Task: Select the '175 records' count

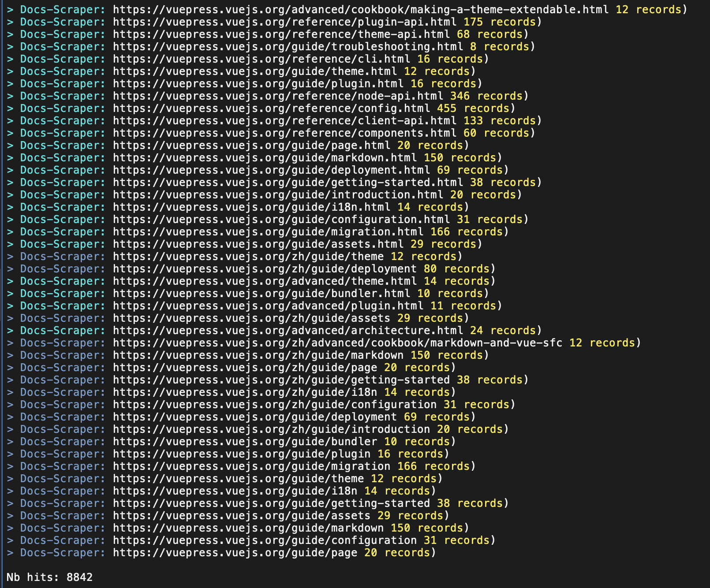Action: [x=500, y=22]
